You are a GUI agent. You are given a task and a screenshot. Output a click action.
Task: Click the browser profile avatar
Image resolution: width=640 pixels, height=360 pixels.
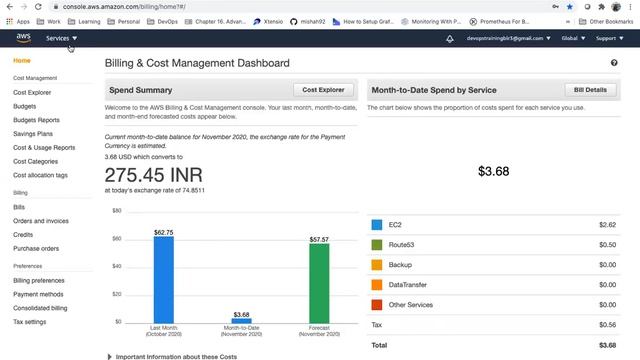point(616,7)
